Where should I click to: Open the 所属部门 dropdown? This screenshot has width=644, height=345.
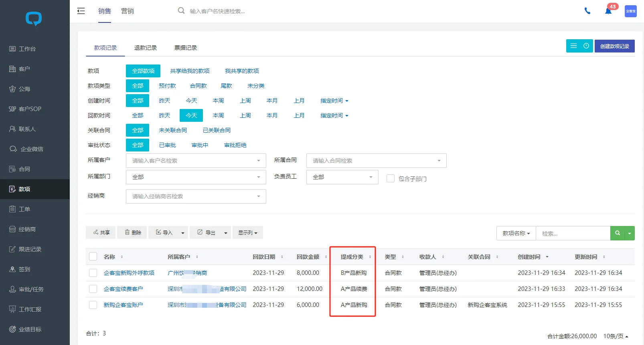pyautogui.click(x=196, y=177)
